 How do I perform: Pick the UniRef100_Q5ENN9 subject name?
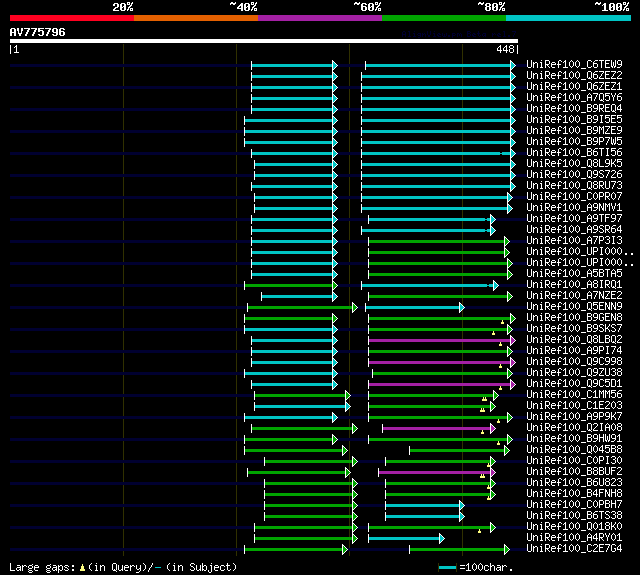pos(574,307)
